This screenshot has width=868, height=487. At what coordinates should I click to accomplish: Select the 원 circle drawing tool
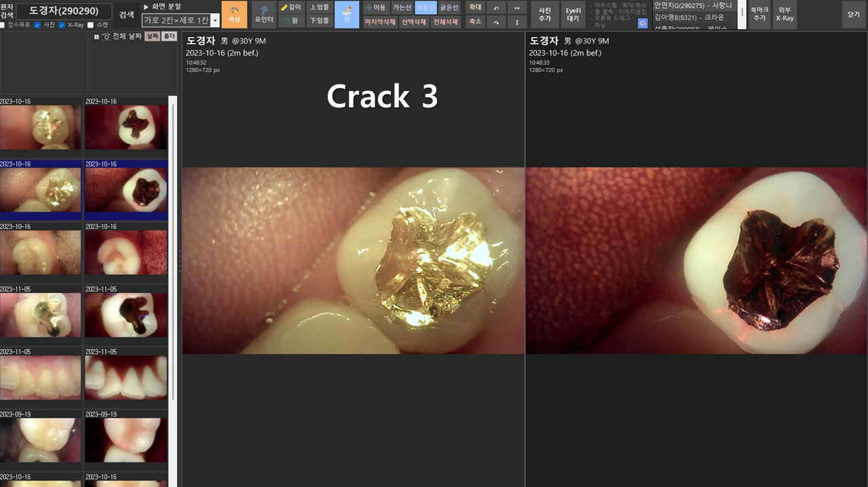(x=291, y=21)
